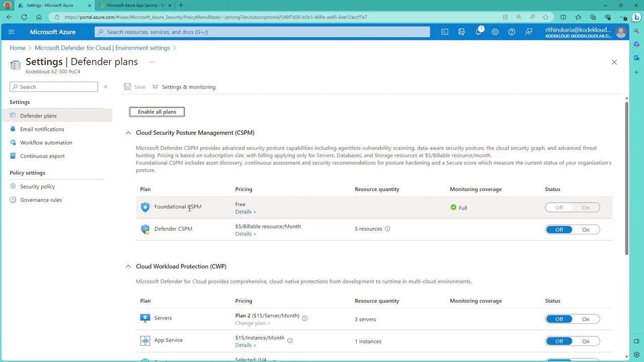Click the Enable all plans button
The width and height of the screenshot is (644, 362).
(157, 112)
